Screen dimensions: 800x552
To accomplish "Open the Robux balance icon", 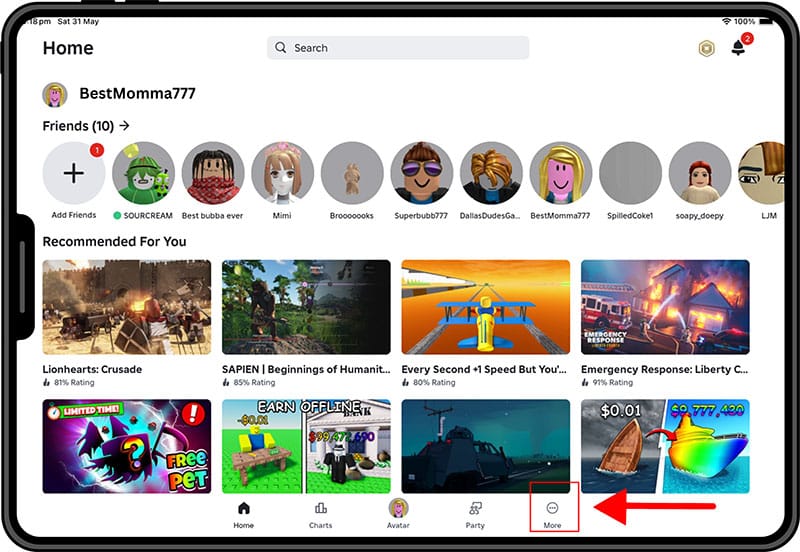I will [x=707, y=48].
